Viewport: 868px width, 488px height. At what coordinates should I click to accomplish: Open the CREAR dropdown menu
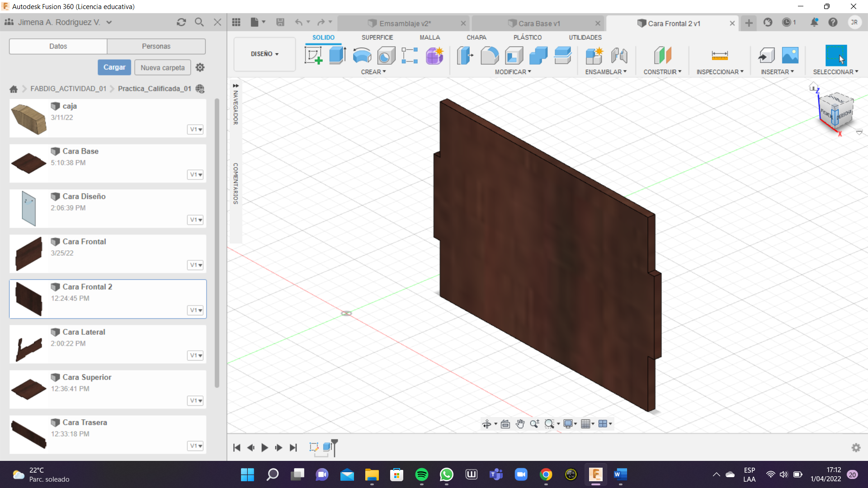pos(373,72)
